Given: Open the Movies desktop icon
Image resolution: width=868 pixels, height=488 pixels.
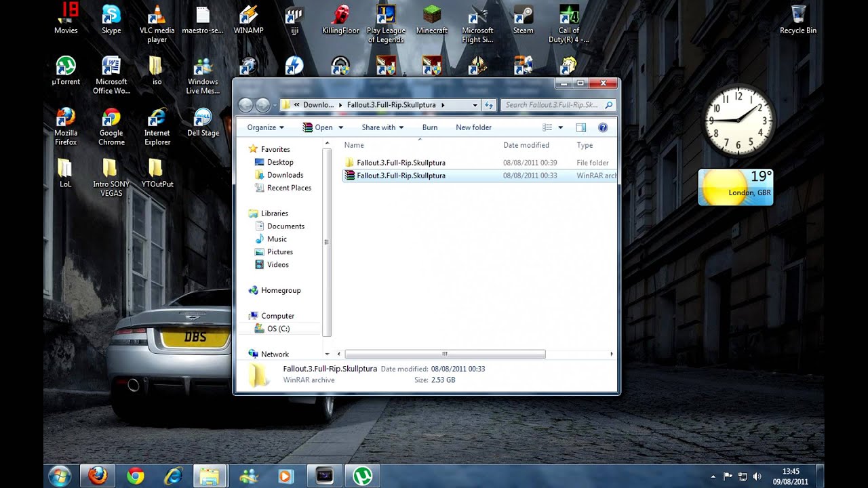Looking at the screenshot, I should [66, 19].
